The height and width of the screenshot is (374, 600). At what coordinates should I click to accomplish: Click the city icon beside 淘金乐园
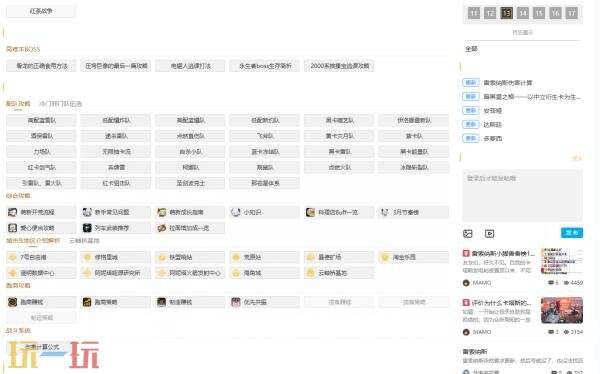385,257
